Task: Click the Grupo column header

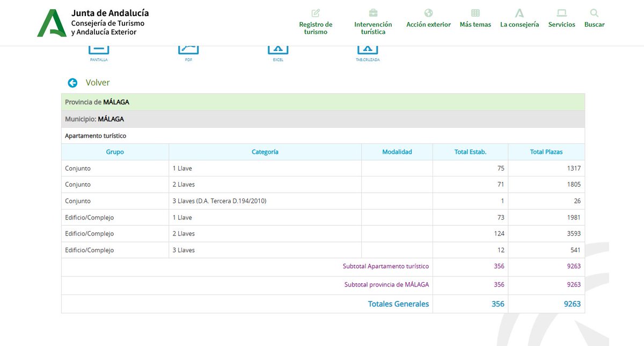Action: point(115,152)
